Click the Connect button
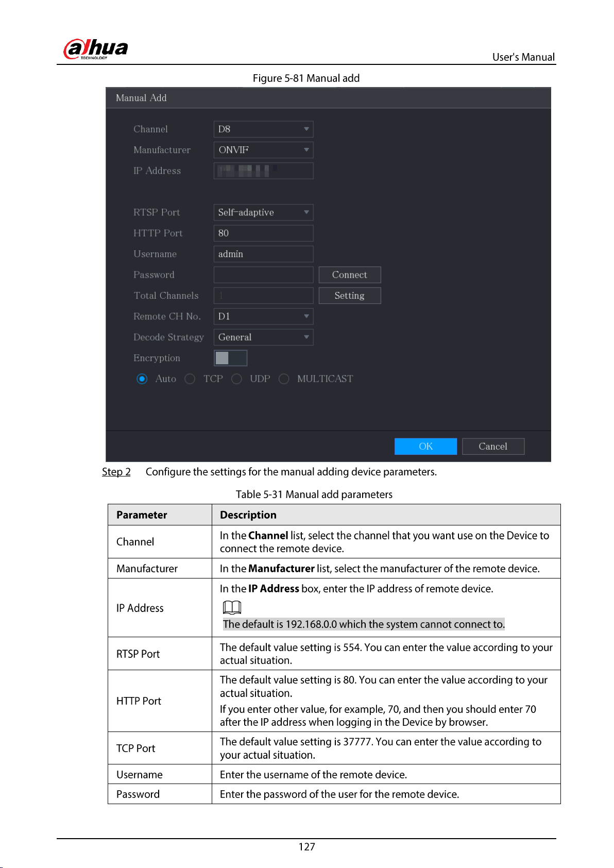Screen dimensions: 614x868 click(x=350, y=275)
